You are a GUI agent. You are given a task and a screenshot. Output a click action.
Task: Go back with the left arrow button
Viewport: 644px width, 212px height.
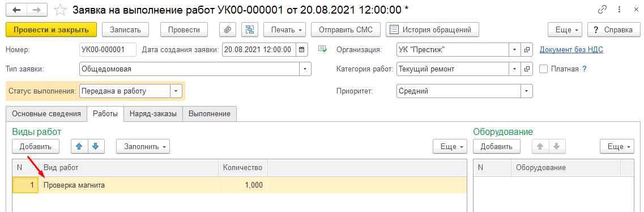coord(16,10)
